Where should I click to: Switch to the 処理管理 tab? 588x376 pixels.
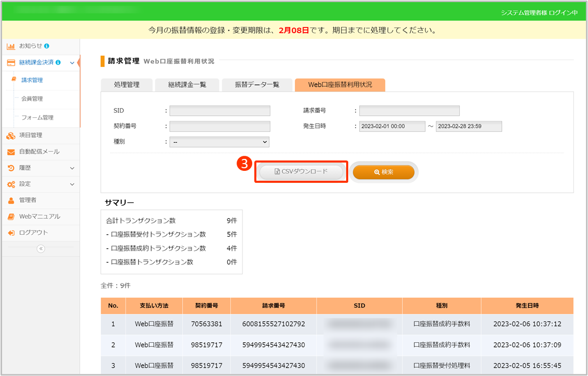click(127, 85)
